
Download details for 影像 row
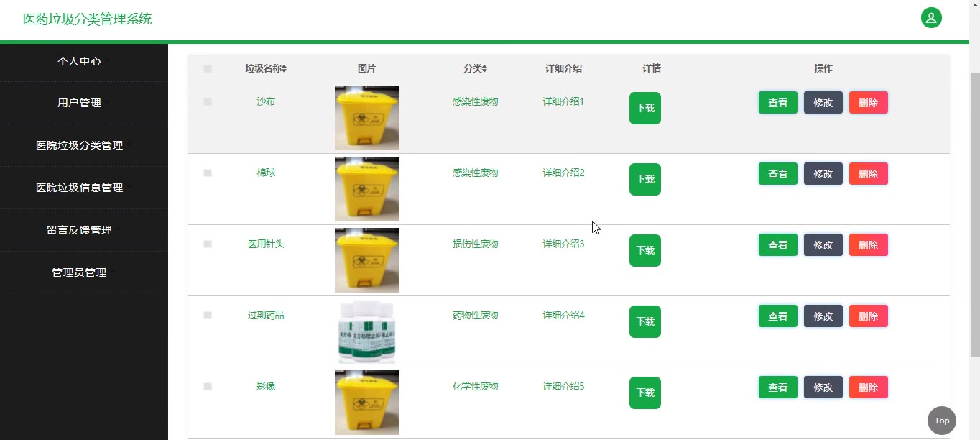[645, 393]
